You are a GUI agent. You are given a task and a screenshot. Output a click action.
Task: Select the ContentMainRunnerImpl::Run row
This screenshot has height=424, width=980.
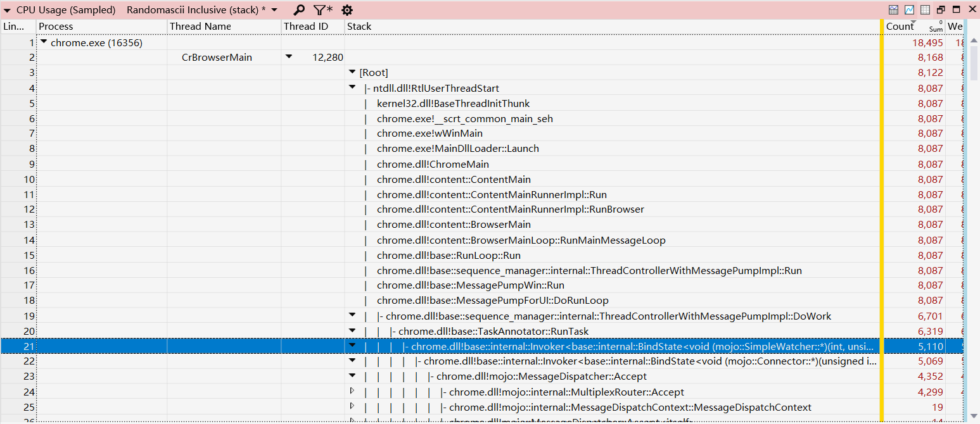481,194
